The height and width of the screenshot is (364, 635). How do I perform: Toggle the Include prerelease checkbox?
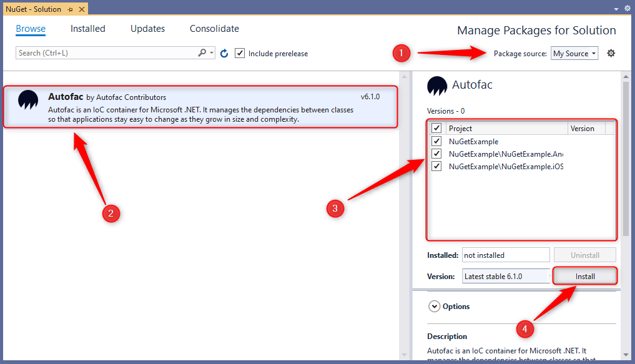pos(240,53)
